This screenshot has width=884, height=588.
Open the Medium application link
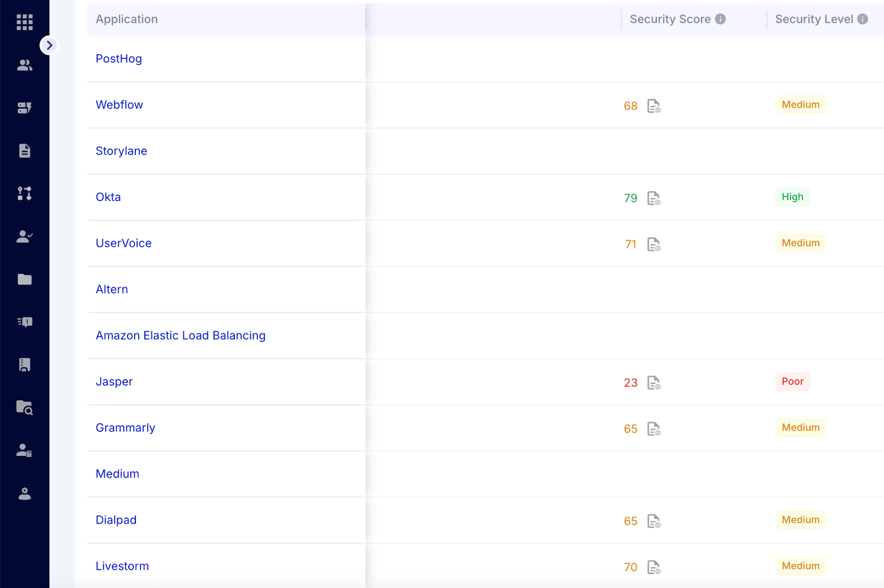(x=118, y=474)
